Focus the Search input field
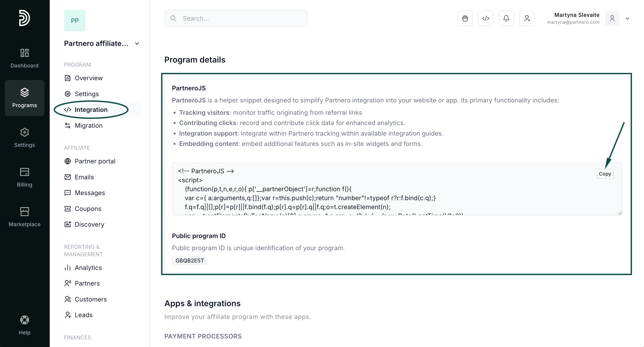The width and height of the screenshot is (644, 347). (x=236, y=19)
